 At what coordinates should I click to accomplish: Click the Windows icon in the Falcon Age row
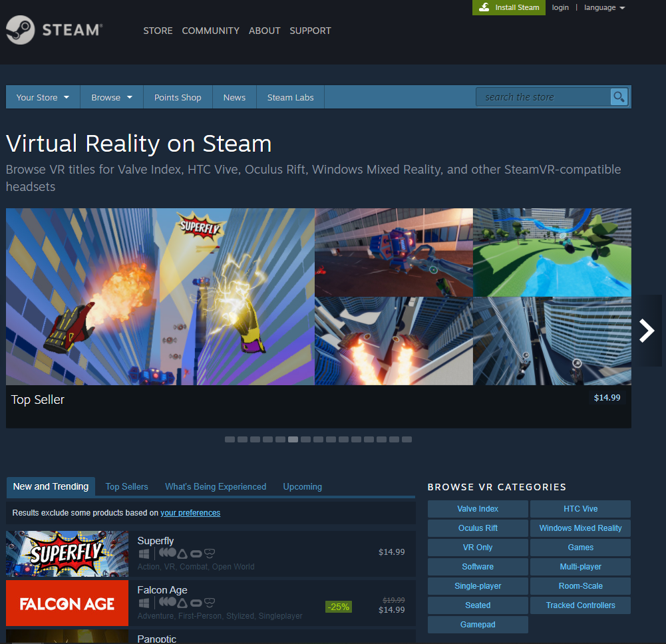(144, 603)
